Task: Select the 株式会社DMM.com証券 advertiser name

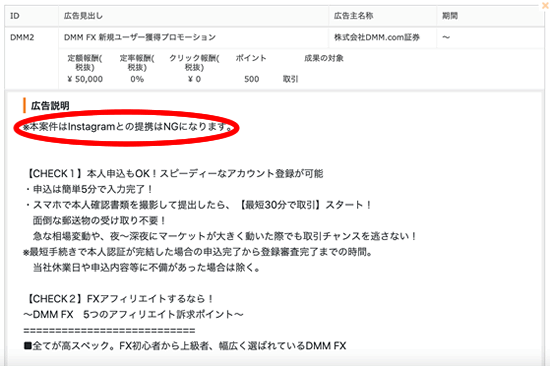Action: point(377,37)
